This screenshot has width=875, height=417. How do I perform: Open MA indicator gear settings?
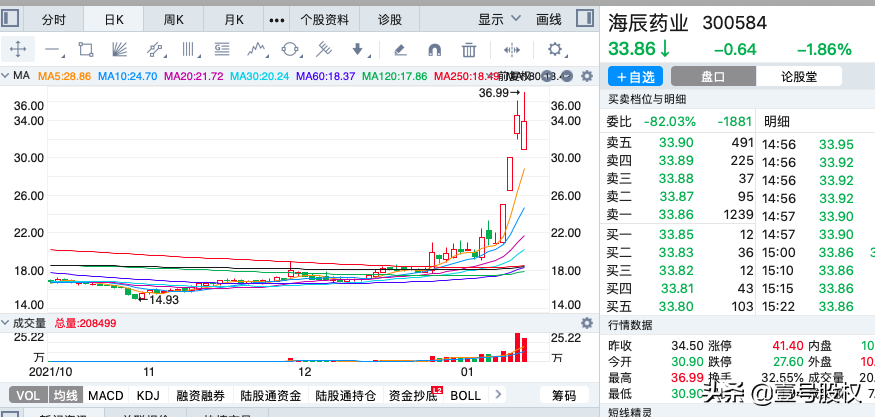[x=586, y=76]
